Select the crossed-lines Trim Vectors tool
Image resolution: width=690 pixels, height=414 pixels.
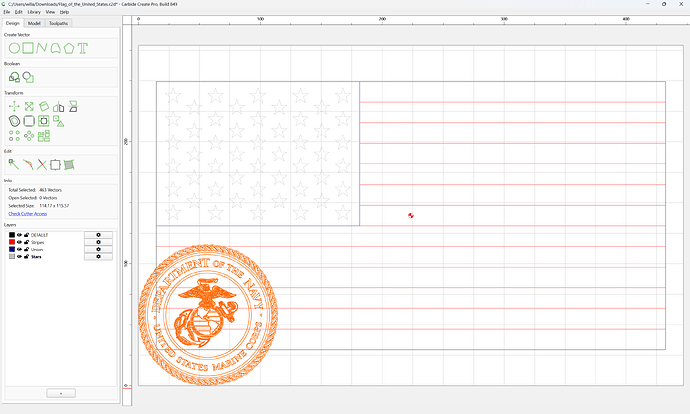(x=41, y=165)
